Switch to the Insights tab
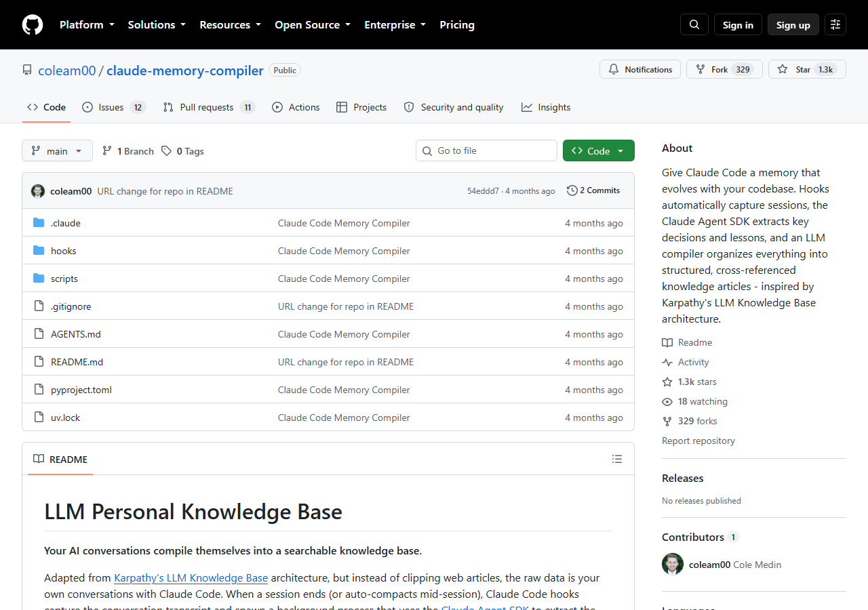Viewport: 868px width, 610px height. click(546, 107)
